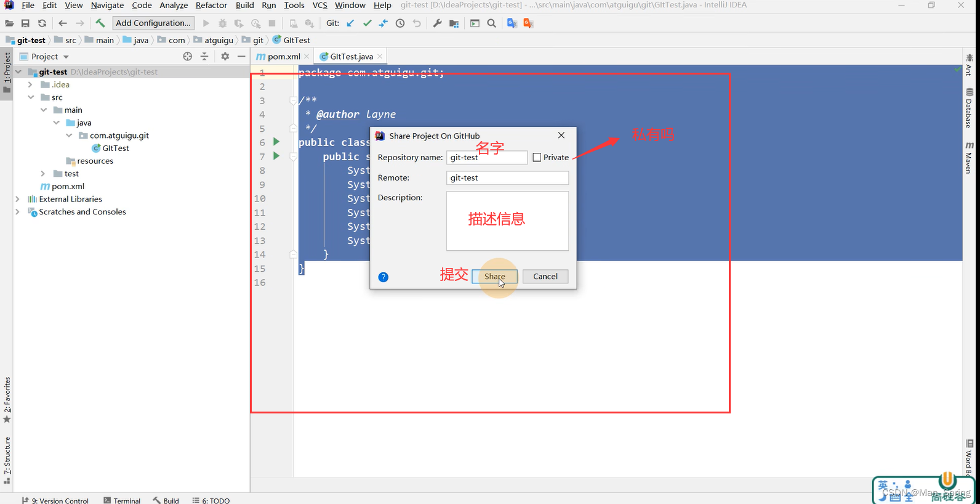Navigate forward with the right arrow
The width and height of the screenshot is (980, 504).
point(80,23)
